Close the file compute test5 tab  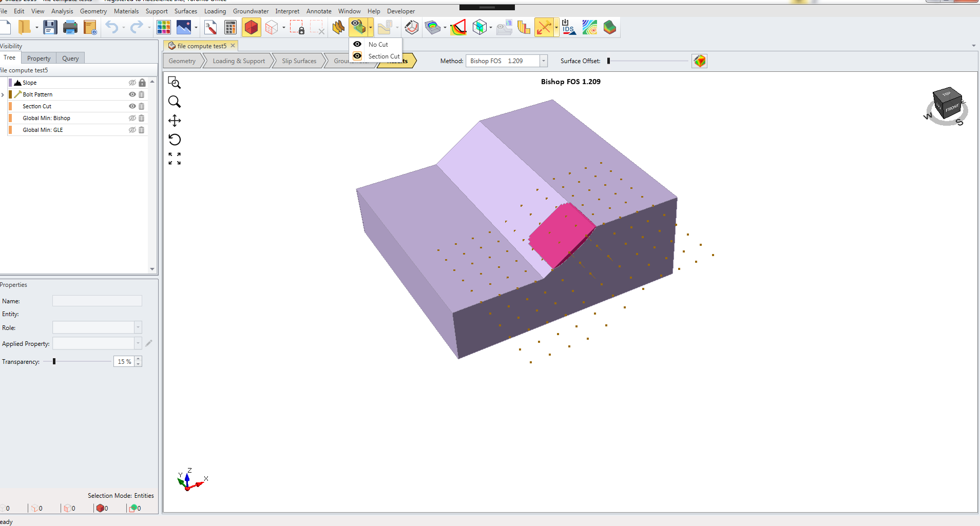(x=233, y=46)
